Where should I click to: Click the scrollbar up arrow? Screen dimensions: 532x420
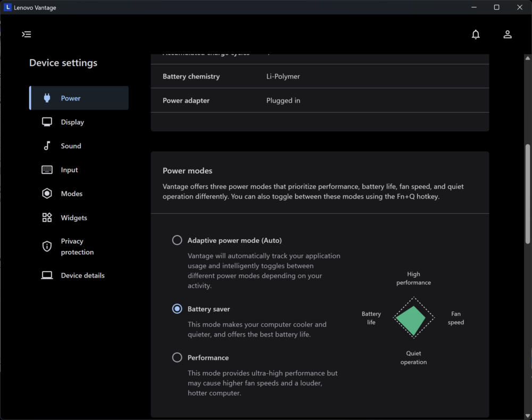pyautogui.click(x=528, y=58)
